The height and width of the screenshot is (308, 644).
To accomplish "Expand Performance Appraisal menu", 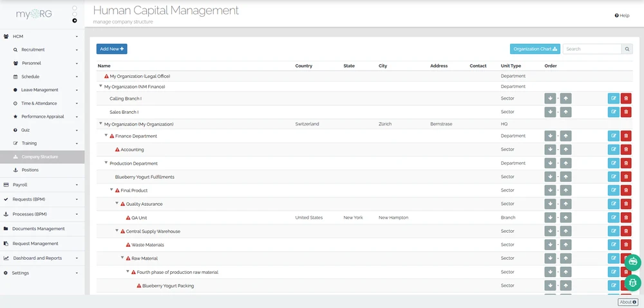I will pyautogui.click(x=43, y=116).
